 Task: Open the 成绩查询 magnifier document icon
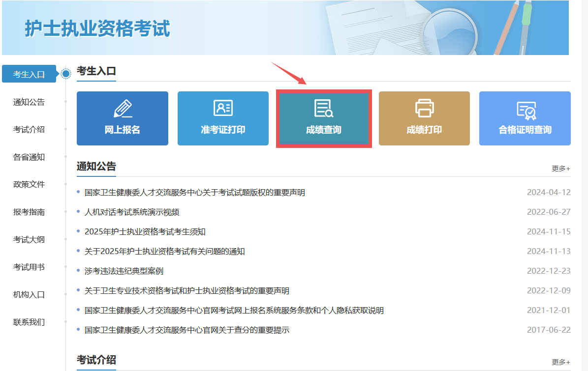coord(324,109)
